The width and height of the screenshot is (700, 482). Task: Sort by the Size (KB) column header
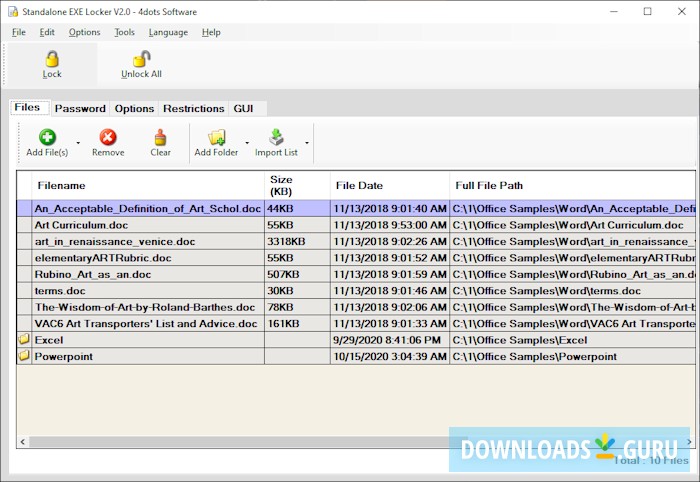(297, 185)
